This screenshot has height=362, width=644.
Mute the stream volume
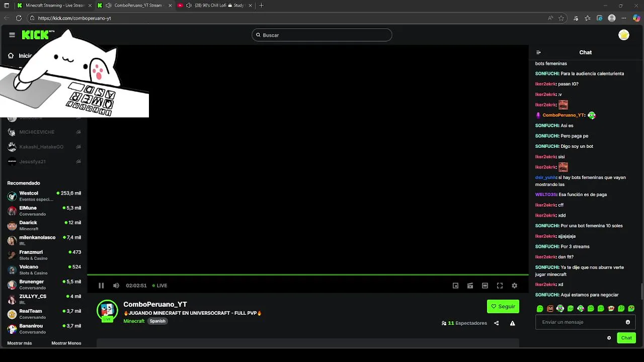click(116, 286)
